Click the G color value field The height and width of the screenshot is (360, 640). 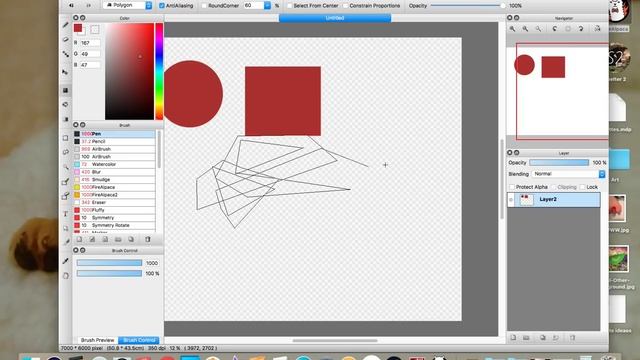(x=90, y=54)
